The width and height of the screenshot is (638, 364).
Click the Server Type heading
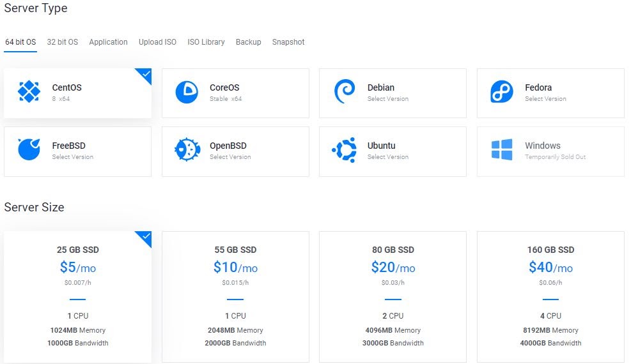tap(36, 8)
